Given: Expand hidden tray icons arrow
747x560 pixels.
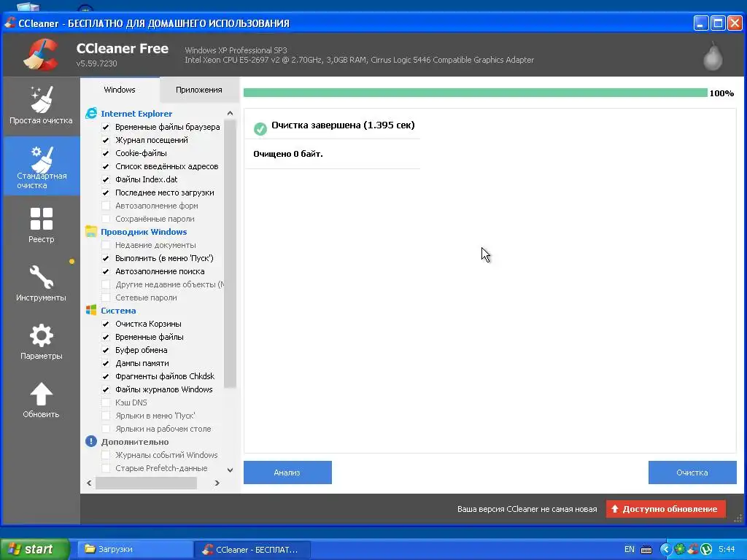Looking at the screenshot, I should pos(665,550).
